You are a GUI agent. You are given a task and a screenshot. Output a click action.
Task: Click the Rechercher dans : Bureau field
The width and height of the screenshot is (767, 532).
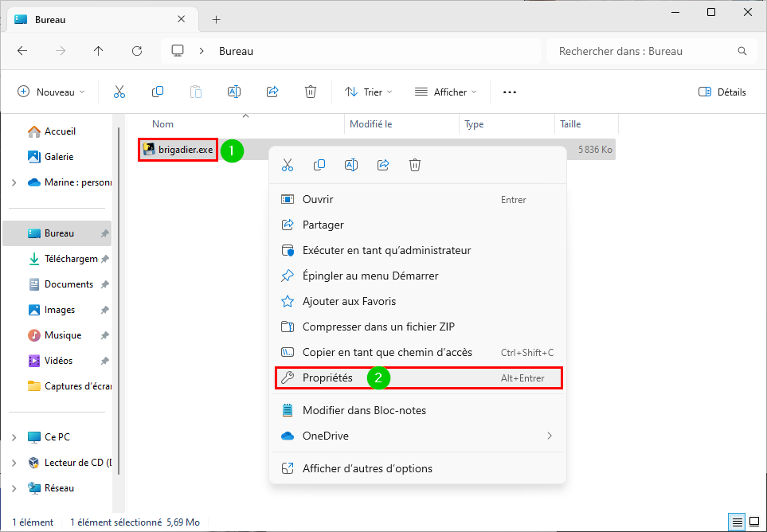tap(650, 51)
